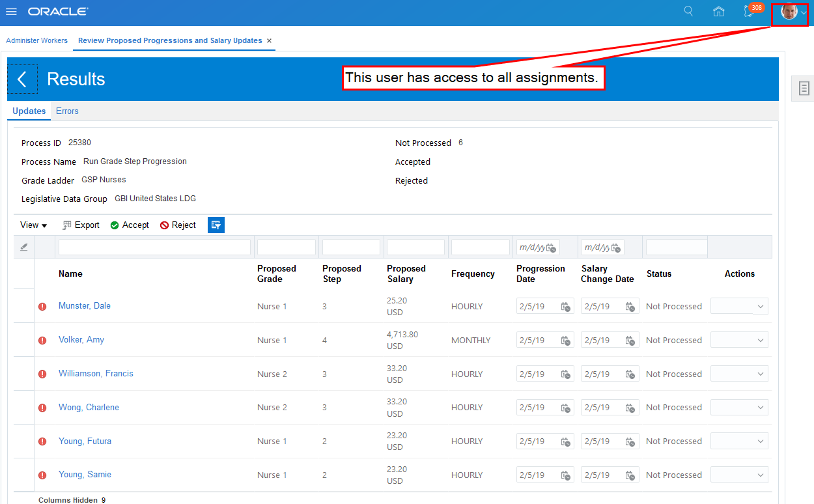814x504 pixels.
Task: Open progression date calendar for Volker, Amy
Action: 566,341
